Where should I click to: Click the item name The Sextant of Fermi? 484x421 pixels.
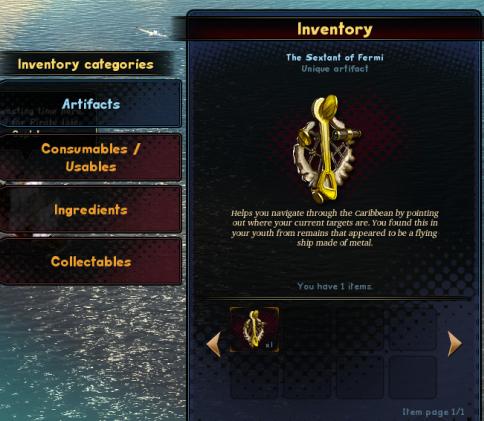click(335, 57)
